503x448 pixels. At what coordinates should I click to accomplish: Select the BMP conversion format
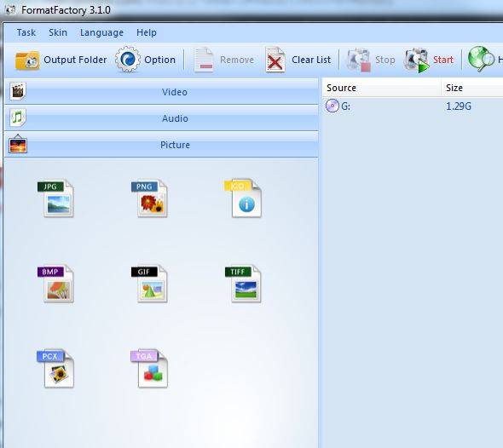pyautogui.click(x=55, y=284)
